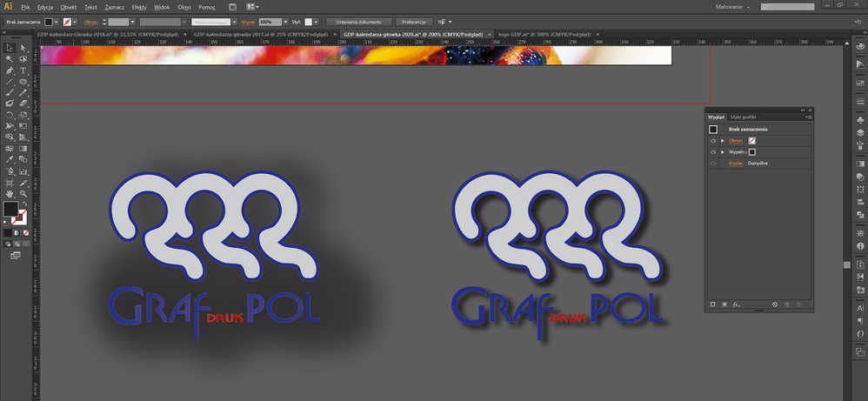868x401 pixels.
Task: Set paint mode to Color
Action: coord(9,232)
